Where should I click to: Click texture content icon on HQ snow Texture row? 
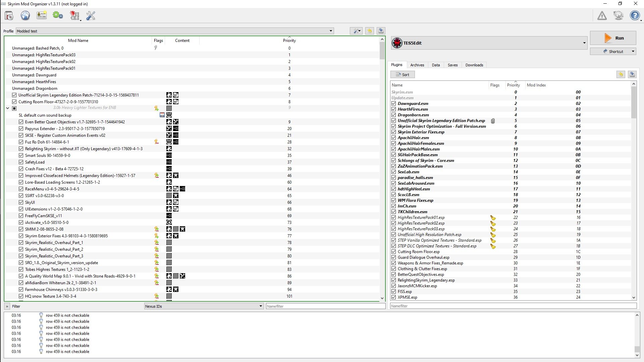tap(169, 296)
